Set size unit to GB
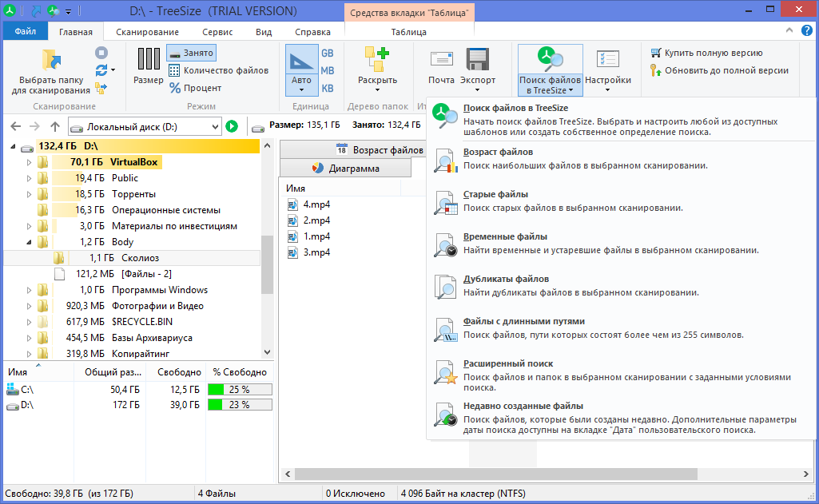This screenshot has height=504, width=819. pos(328,54)
